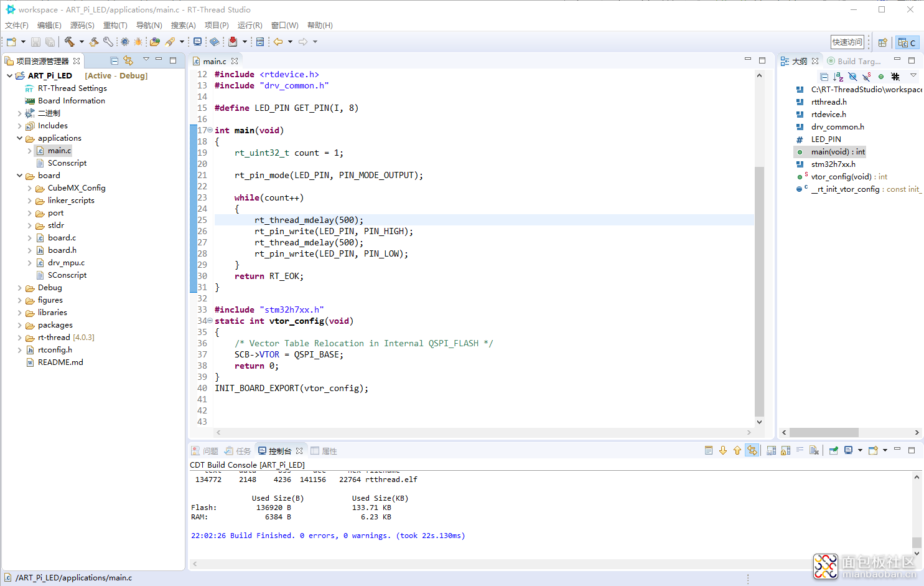The height and width of the screenshot is (586, 924).
Task: Switch to the C perspective button
Action: coord(907,42)
